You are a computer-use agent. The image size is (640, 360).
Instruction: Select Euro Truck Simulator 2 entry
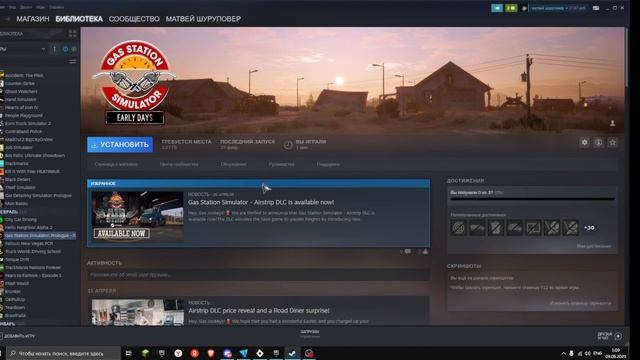[28, 123]
